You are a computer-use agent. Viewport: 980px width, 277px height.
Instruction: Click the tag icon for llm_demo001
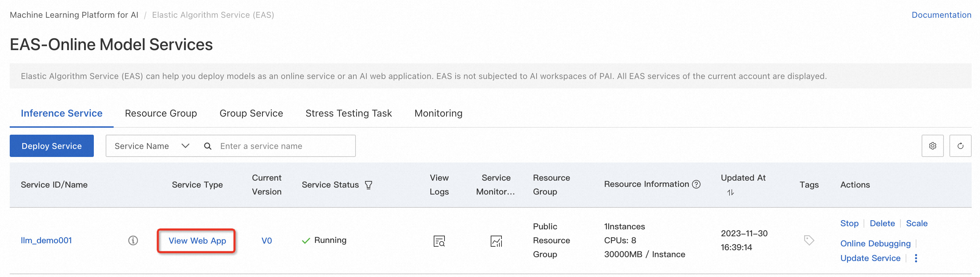click(809, 240)
